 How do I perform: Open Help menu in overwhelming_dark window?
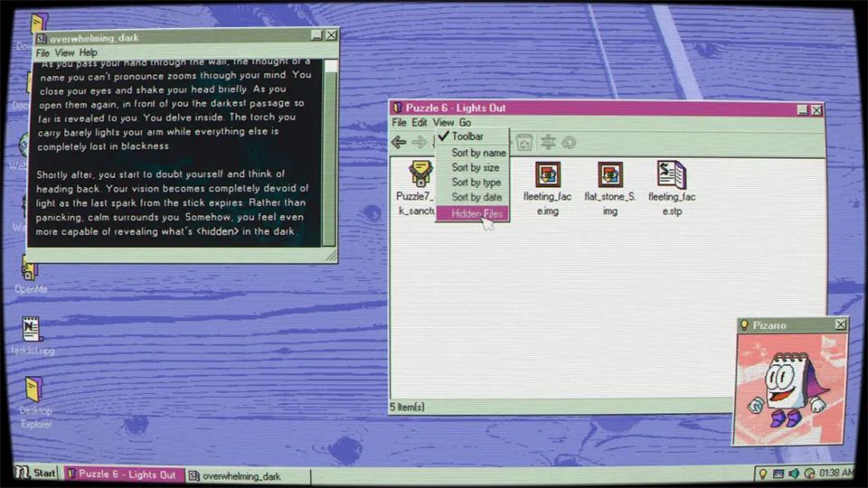tap(88, 53)
